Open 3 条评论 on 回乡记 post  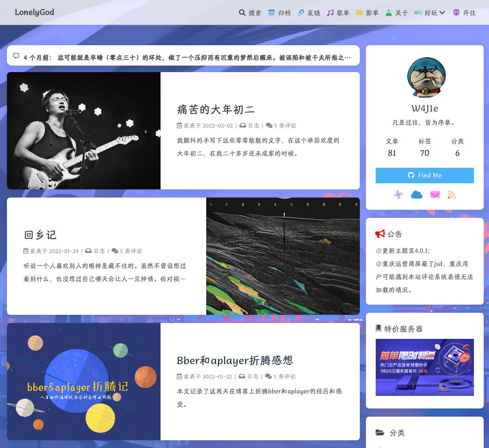click(x=131, y=251)
